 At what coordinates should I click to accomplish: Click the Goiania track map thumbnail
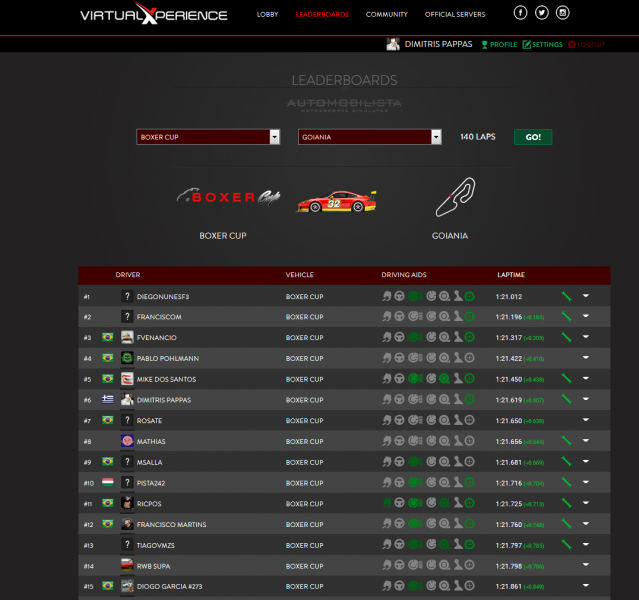(x=455, y=197)
